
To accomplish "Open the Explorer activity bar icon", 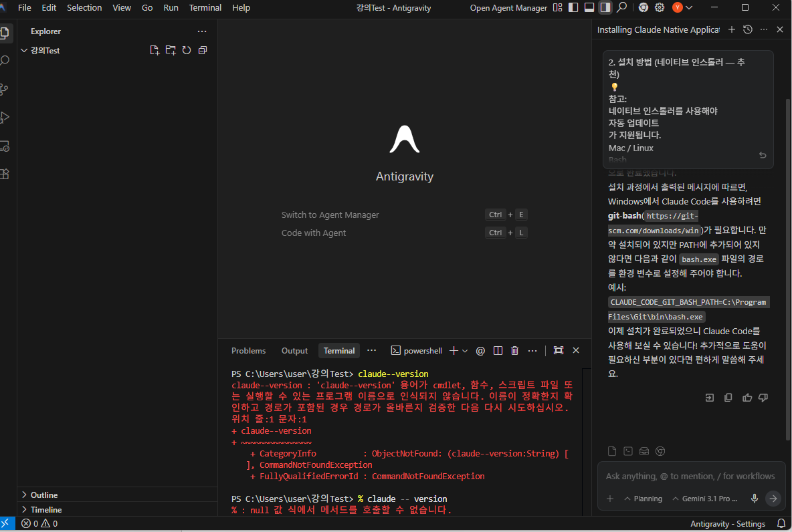I will tap(5, 33).
